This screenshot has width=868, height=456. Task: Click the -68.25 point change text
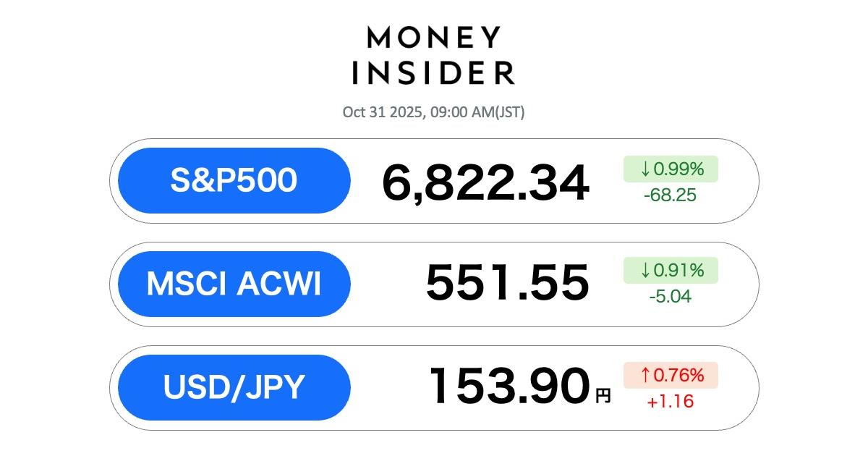668,195
